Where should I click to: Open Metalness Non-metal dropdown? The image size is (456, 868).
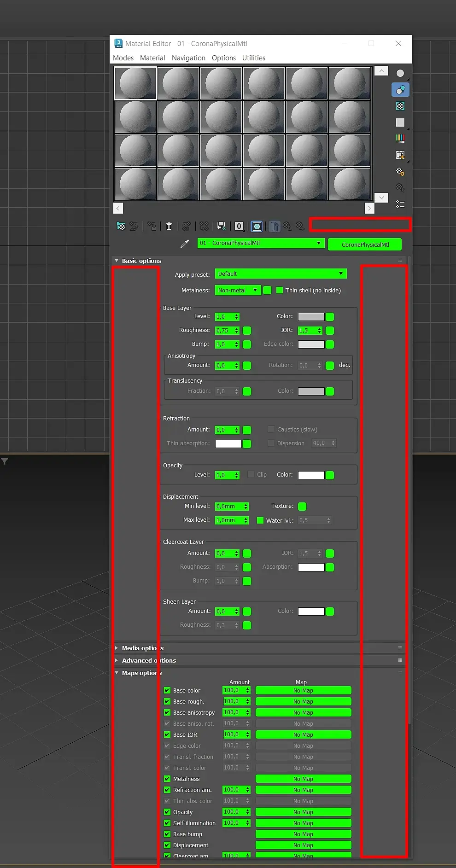[x=238, y=290]
